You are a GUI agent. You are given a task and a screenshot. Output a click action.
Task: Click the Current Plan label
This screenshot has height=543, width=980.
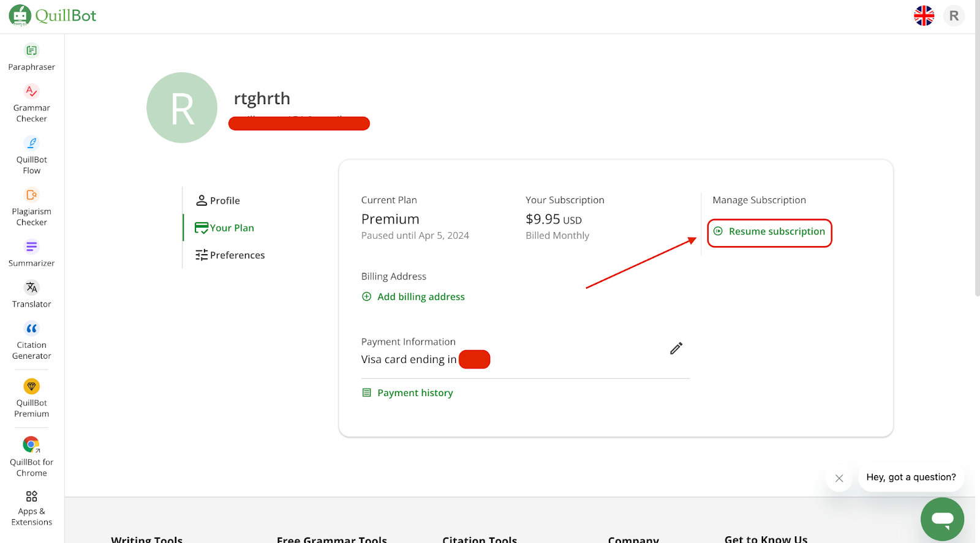coord(389,200)
